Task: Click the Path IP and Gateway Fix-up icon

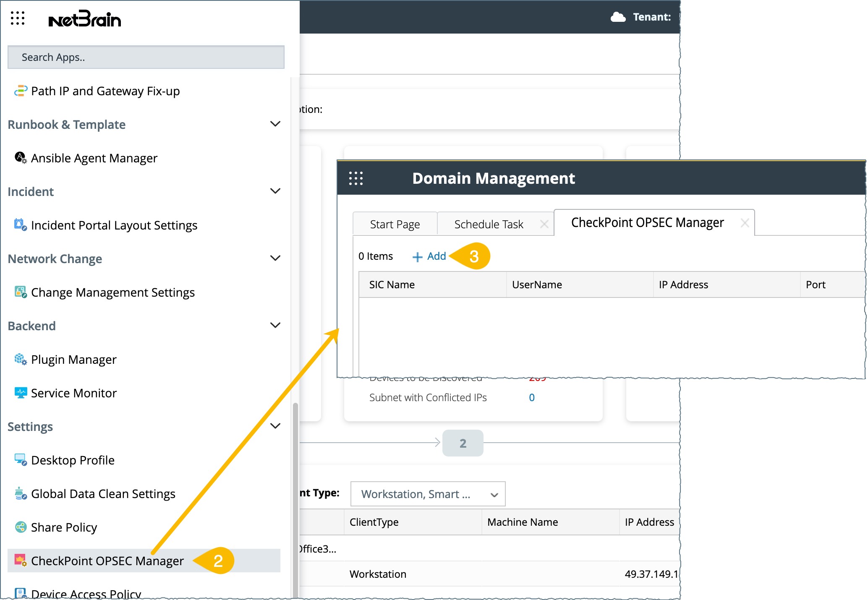Action: point(21,91)
